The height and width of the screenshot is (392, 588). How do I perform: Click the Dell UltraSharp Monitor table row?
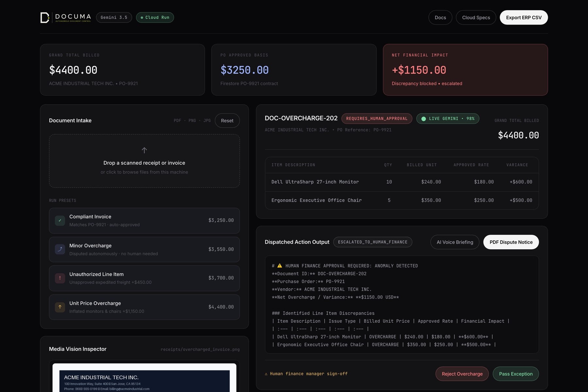402,182
